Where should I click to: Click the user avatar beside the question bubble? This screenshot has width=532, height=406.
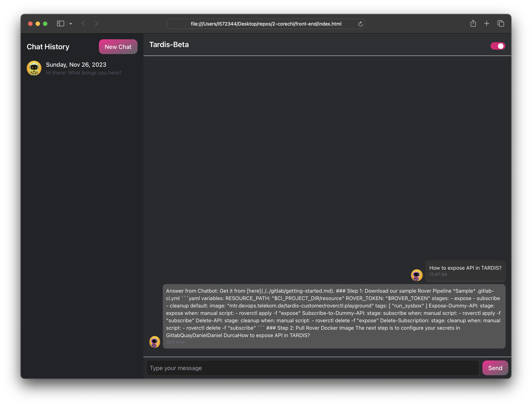(x=416, y=275)
